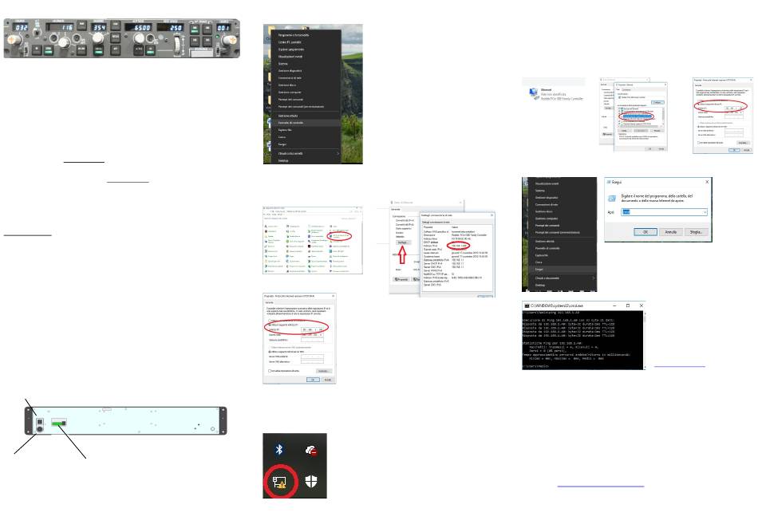Choose highlighted 'Esegui' context menu entry
Image resolution: width=758 pixels, height=532 pixels.
[x=563, y=269]
